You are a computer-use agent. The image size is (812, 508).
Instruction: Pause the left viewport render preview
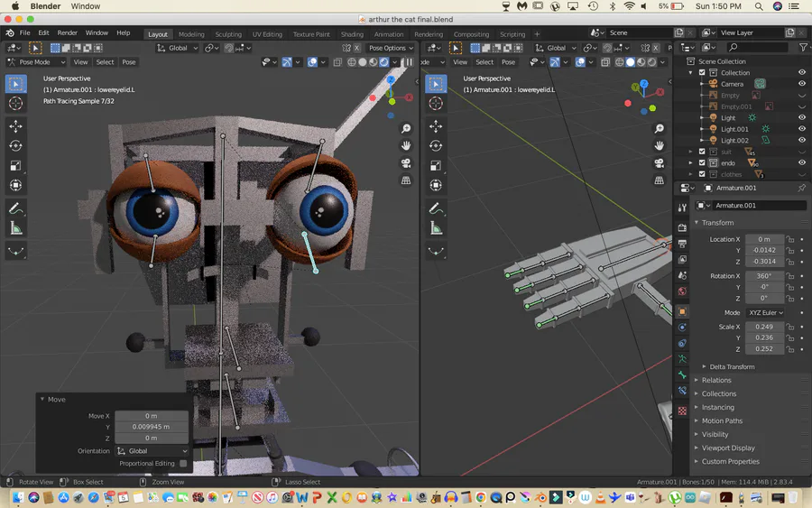point(409,62)
